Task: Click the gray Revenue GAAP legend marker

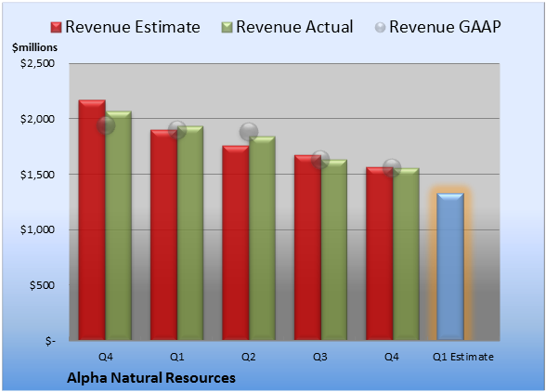Action: tap(381, 28)
